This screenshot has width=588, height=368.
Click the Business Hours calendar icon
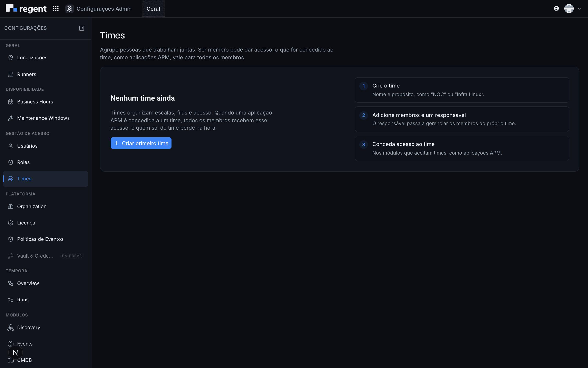pos(10,102)
